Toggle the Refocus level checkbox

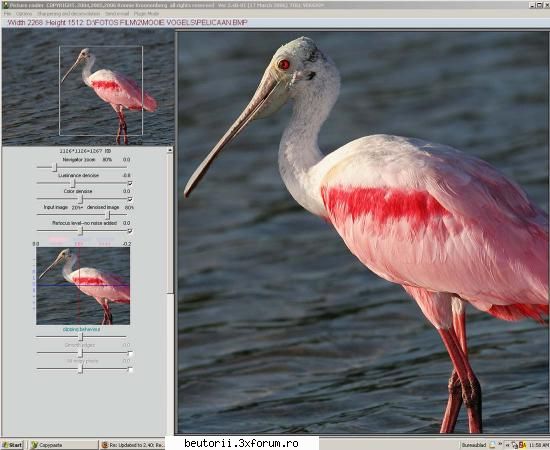[130, 231]
